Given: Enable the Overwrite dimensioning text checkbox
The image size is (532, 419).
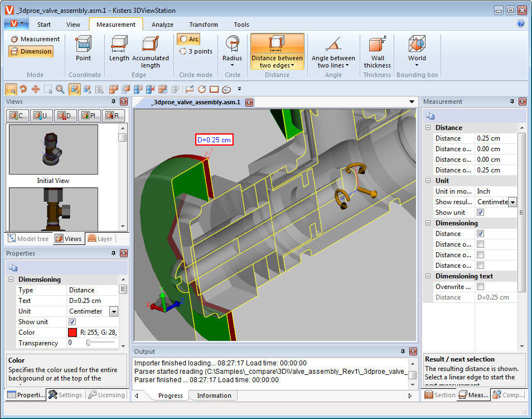Looking at the screenshot, I should point(481,287).
